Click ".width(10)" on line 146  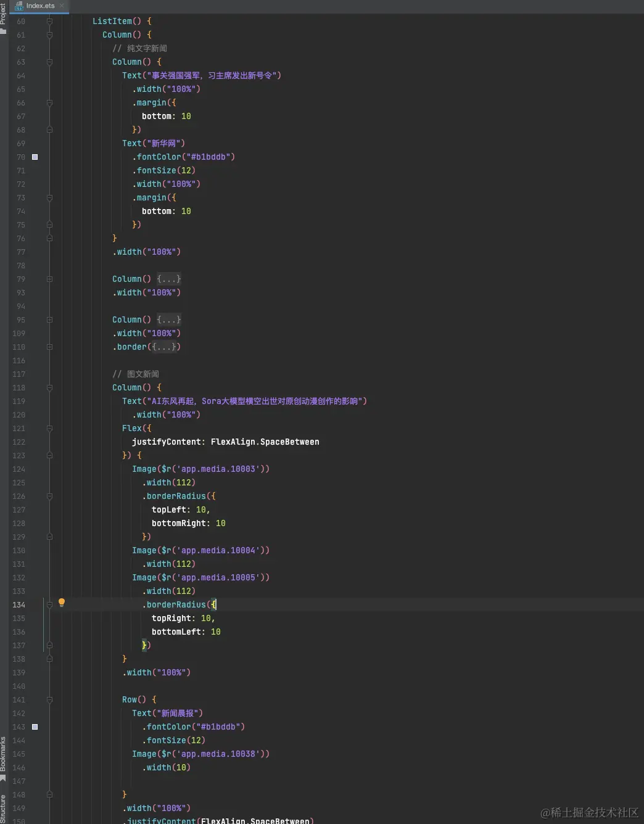point(166,767)
